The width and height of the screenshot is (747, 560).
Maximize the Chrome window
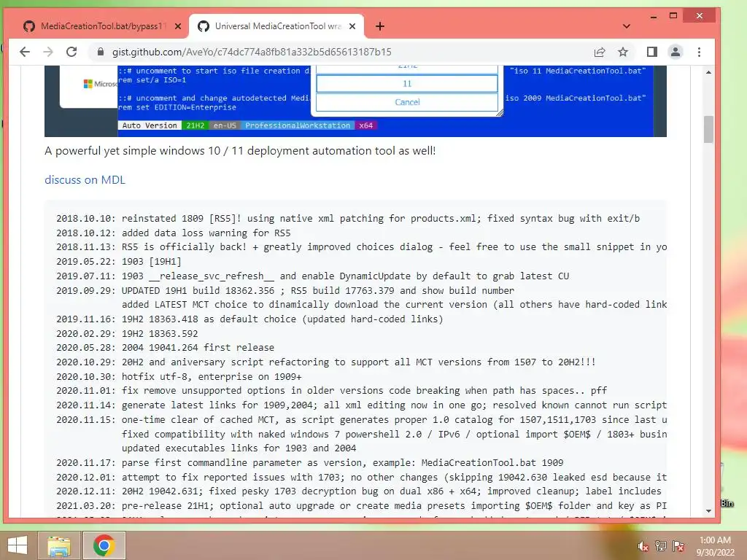click(x=673, y=16)
